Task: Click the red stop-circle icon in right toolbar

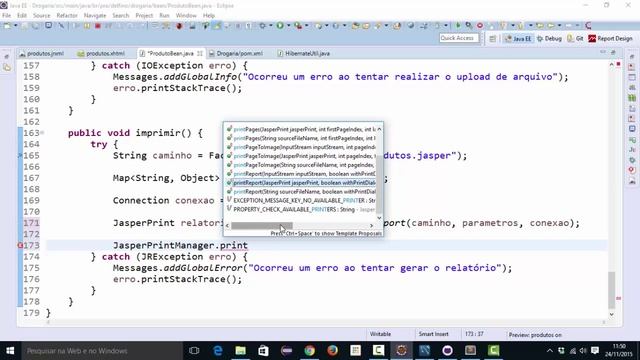Action: pyautogui.click(x=480, y=26)
